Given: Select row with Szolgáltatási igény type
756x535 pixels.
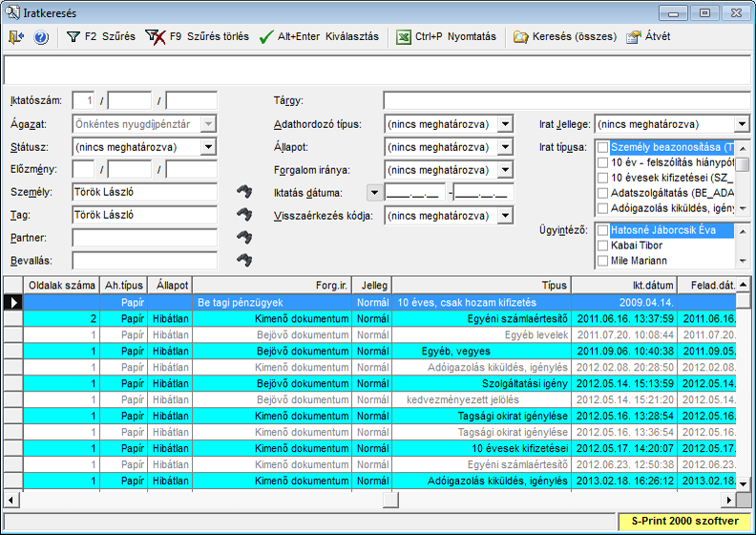Looking at the screenshot, I should coord(370,383).
